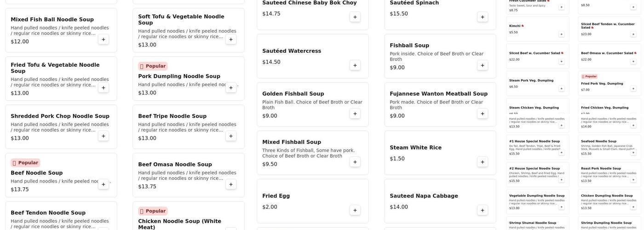This screenshot has width=644, height=230.
Task: Add Kimchi using its plus button
Action: [561, 34]
